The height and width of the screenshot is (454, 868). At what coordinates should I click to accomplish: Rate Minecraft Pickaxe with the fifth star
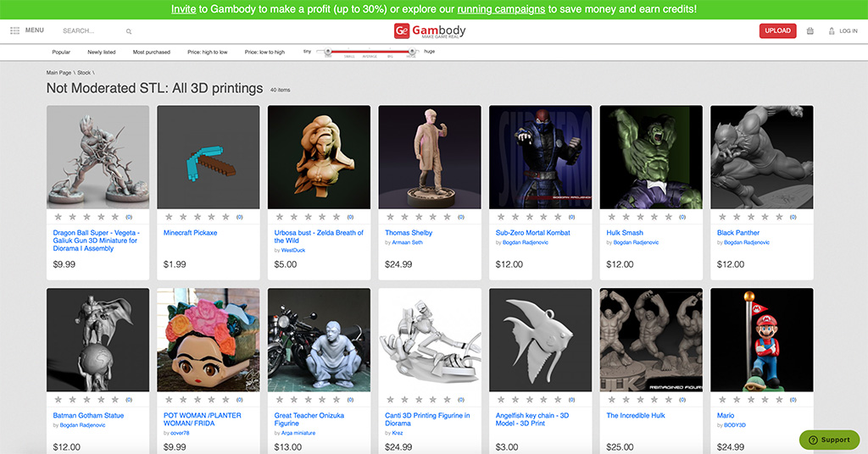(225, 217)
